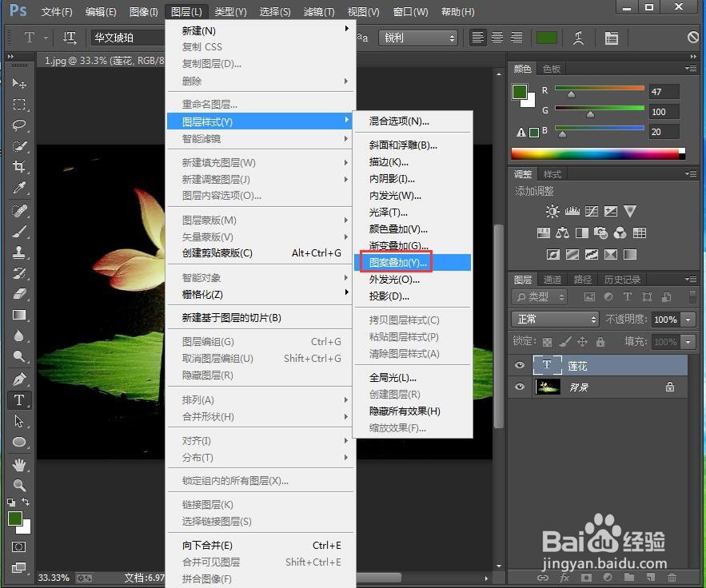Image resolution: width=706 pixels, height=588 pixels.
Task: Click the lock icon on the 背景 layer
Action: point(671,387)
